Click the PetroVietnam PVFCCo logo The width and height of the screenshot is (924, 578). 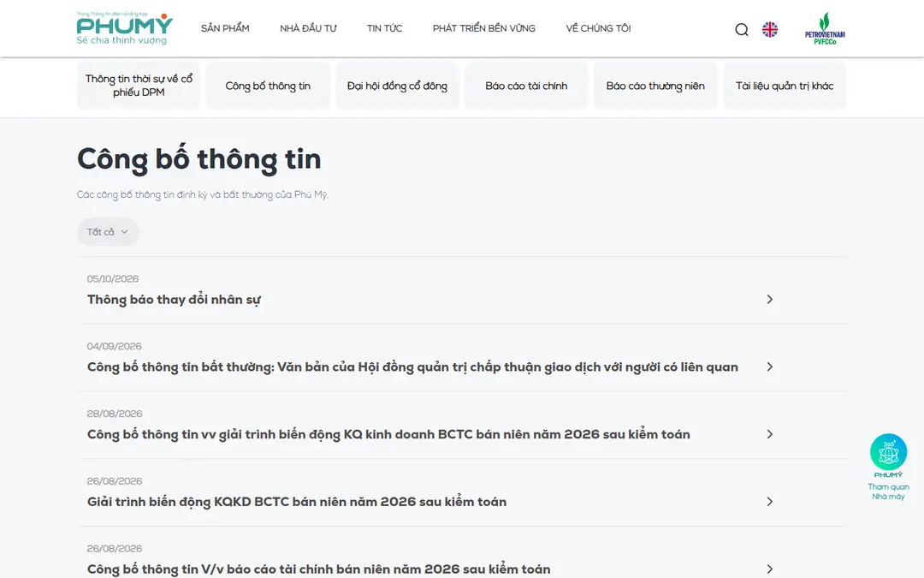point(825,29)
